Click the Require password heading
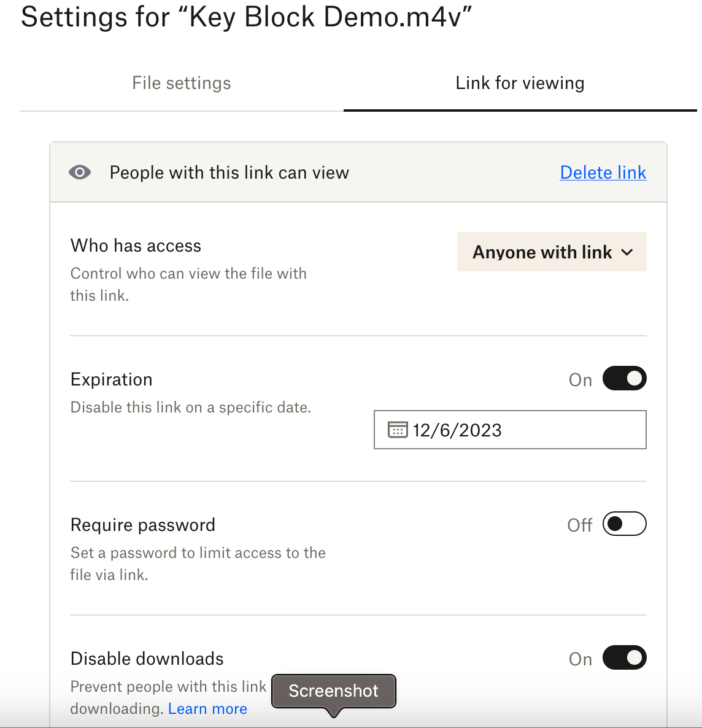This screenshot has height=728, width=702. coord(143,525)
